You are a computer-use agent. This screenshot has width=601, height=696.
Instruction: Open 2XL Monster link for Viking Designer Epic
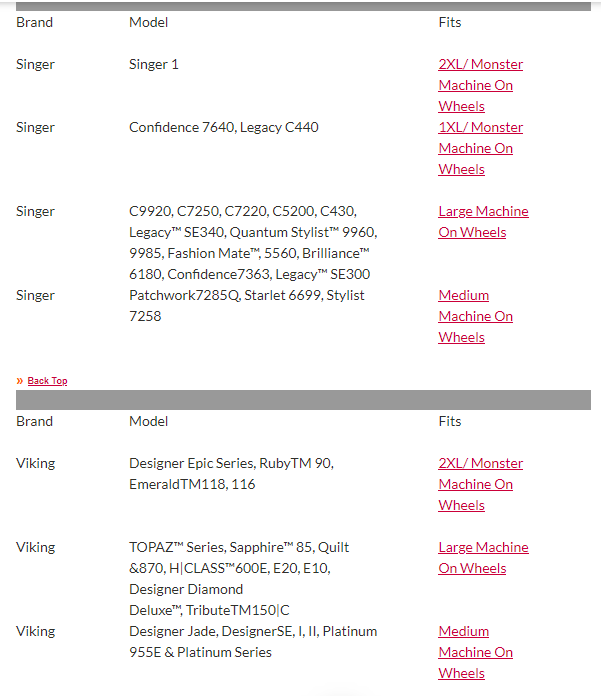click(480, 484)
